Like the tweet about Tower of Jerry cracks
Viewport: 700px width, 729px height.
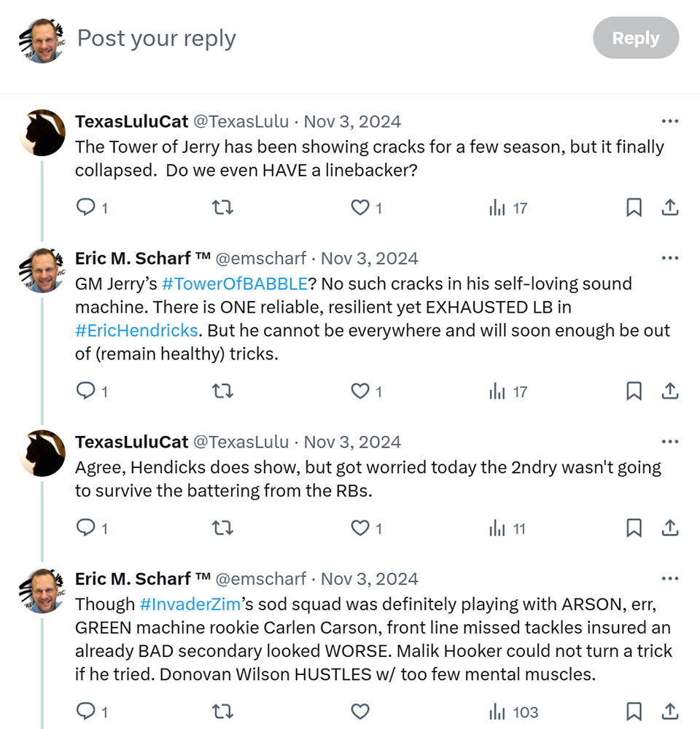click(x=360, y=207)
